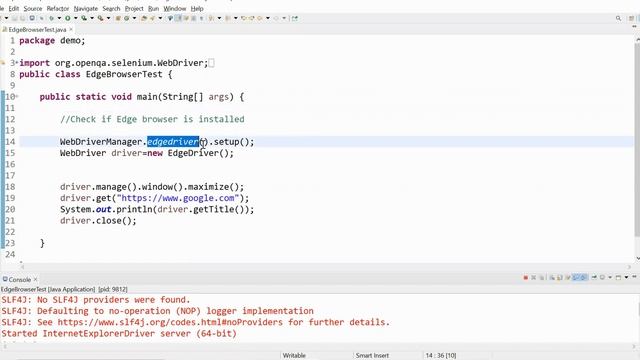Run the program with green Run button
The image size is (640, 360).
click(68, 18)
